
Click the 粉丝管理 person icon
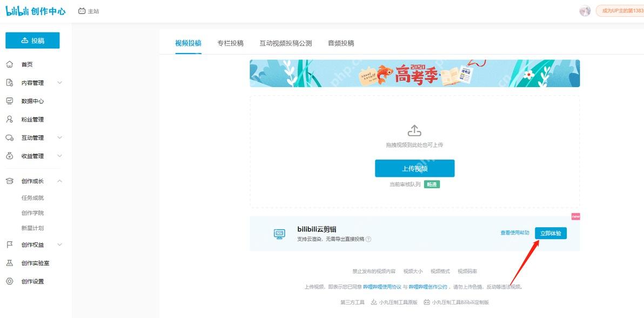9,120
